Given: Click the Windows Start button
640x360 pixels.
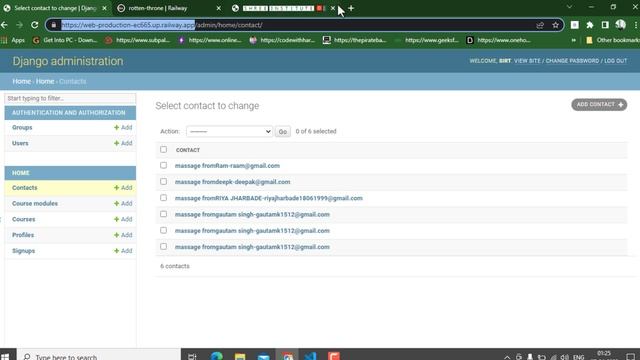Looking at the screenshot, I should pos(5,356).
